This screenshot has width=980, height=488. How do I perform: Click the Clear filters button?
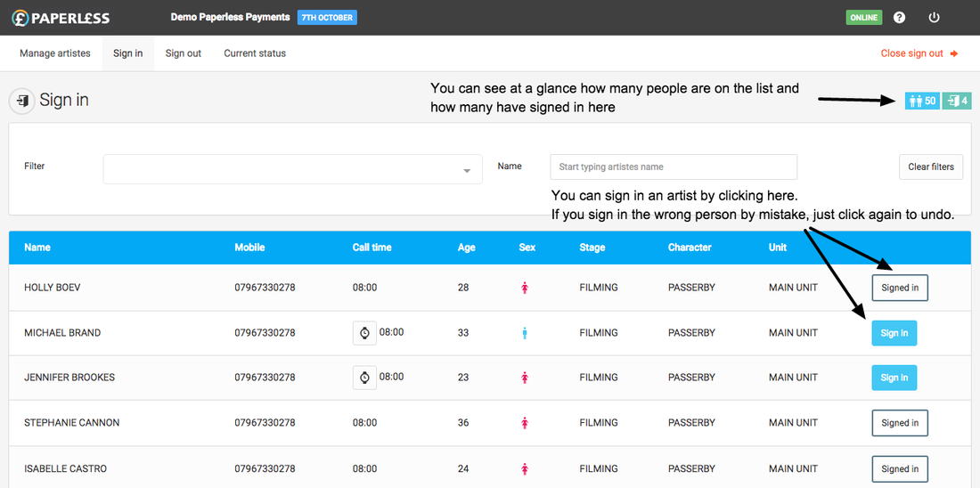(930, 167)
